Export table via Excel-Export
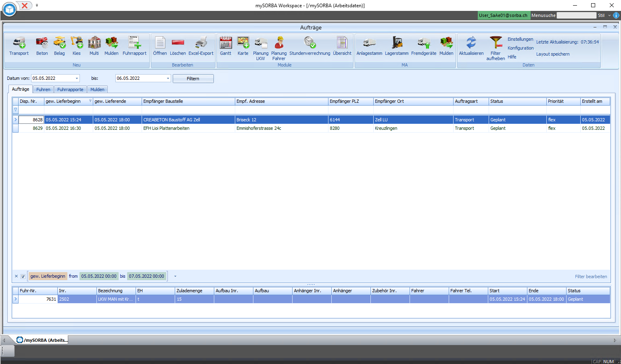 (201, 46)
